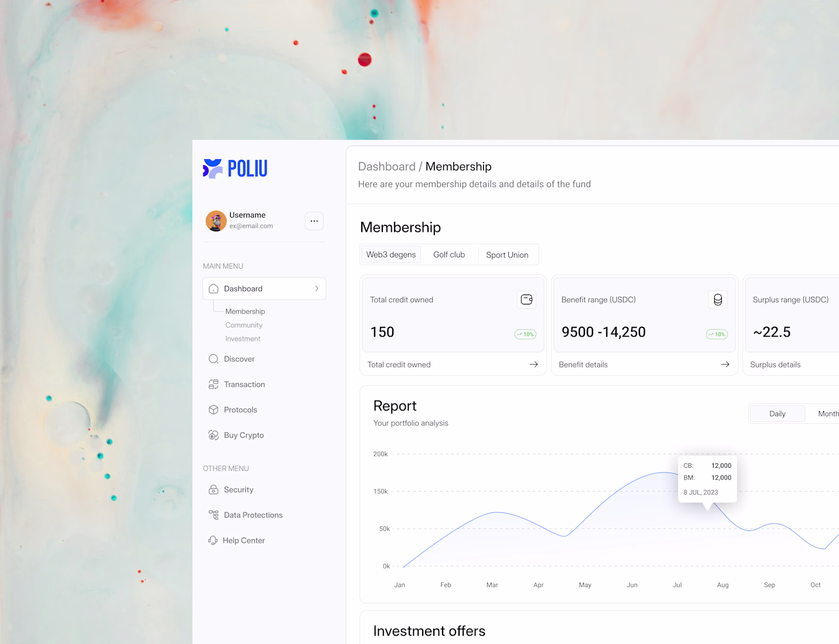Open Dashboard in main menu
Screen dimensions: 839x644
pyautogui.click(x=265, y=289)
